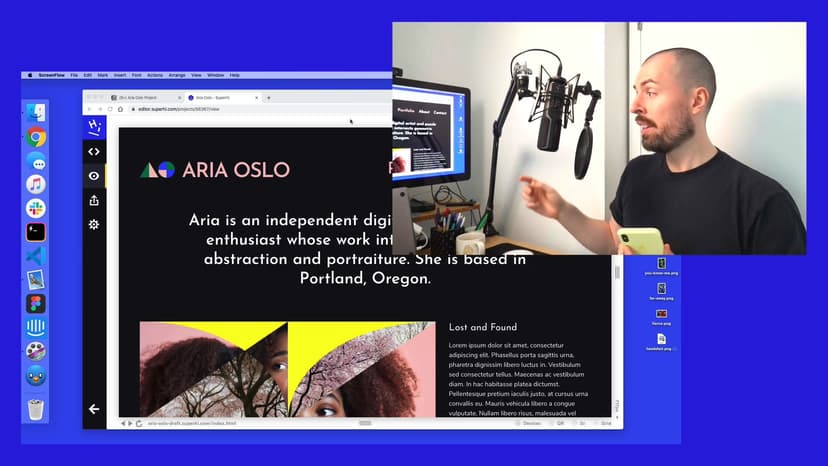This screenshot has height=466, width=828.
Task: Click the Superhi logo in sidebar
Action: (x=94, y=127)
